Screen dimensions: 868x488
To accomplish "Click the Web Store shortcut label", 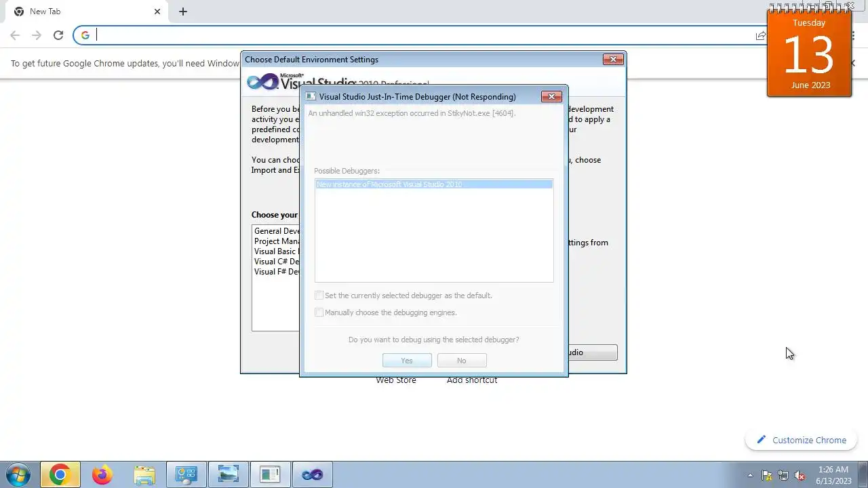I will [x=396, y=380].
